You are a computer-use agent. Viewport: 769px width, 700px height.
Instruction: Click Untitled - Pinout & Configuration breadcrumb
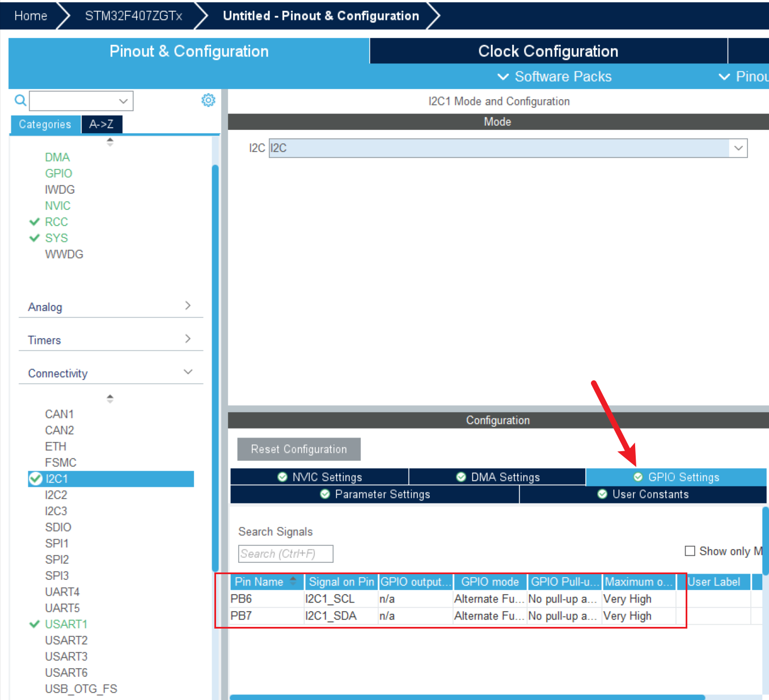[321, 15]
